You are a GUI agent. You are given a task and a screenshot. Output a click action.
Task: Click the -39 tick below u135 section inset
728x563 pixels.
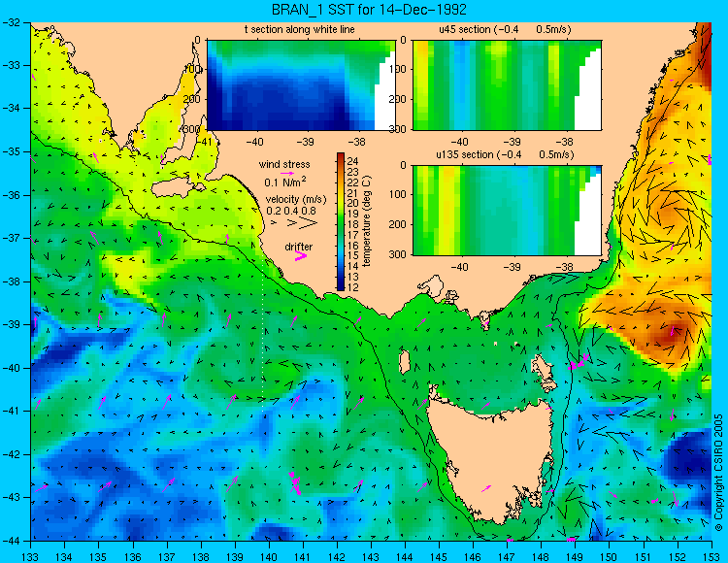[513, 267]
